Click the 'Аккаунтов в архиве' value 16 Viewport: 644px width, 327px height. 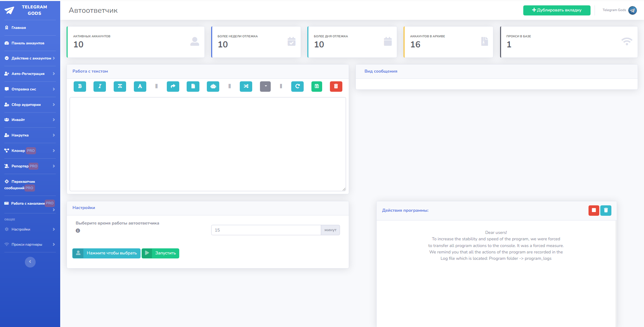tap(415, 44)
